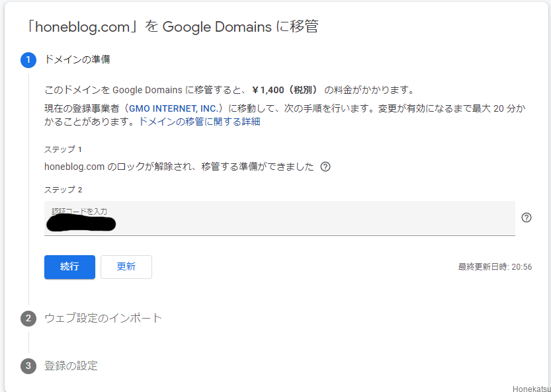The height and width of the screenshot is (392, 551).
Task: Click the Honekatsu watermark text
Action: click(x=531, y=387)
